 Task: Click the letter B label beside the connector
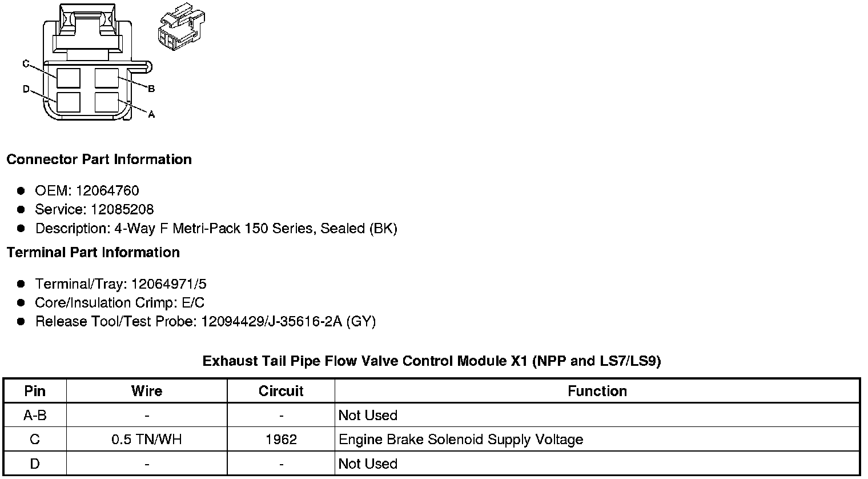pos(151,89)
